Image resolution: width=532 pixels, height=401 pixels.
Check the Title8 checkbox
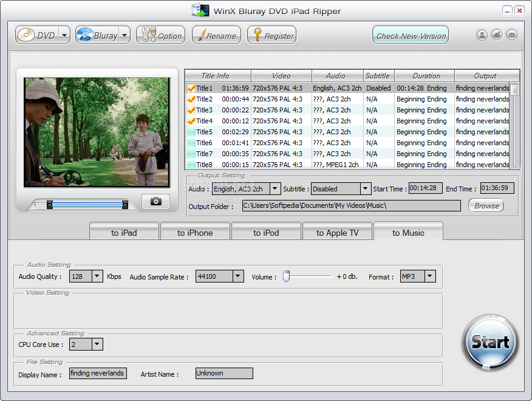(191, 165)
